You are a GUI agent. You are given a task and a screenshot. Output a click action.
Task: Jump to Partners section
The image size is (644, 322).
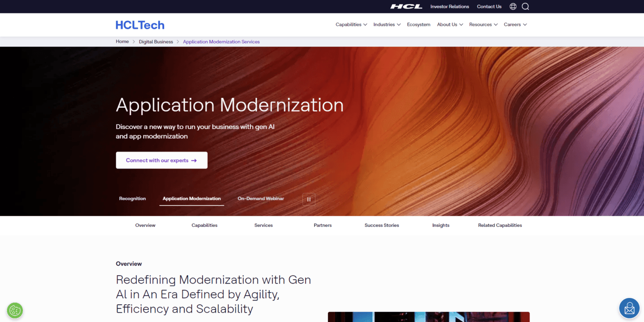[x=322, y=225]
